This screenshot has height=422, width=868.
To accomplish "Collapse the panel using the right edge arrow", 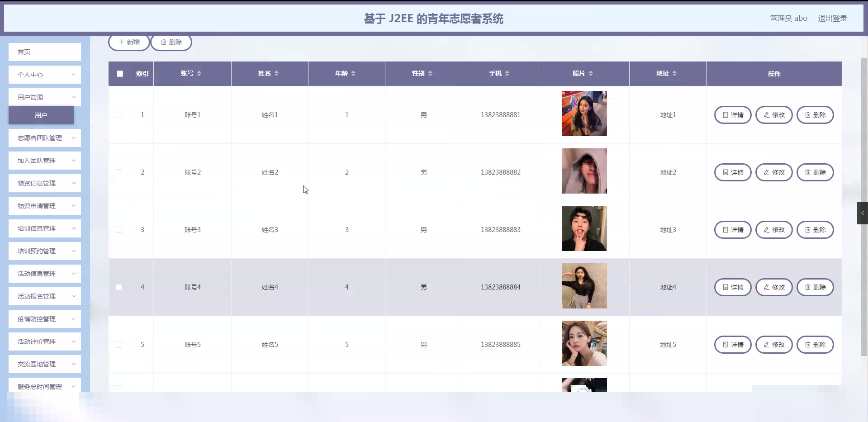I will coord(862,213).
